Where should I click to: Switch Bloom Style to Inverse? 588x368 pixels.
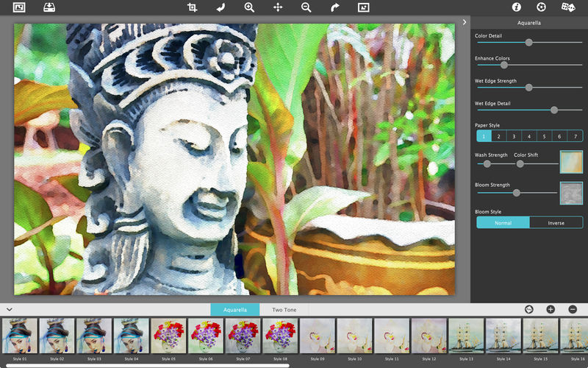(556, 222)
